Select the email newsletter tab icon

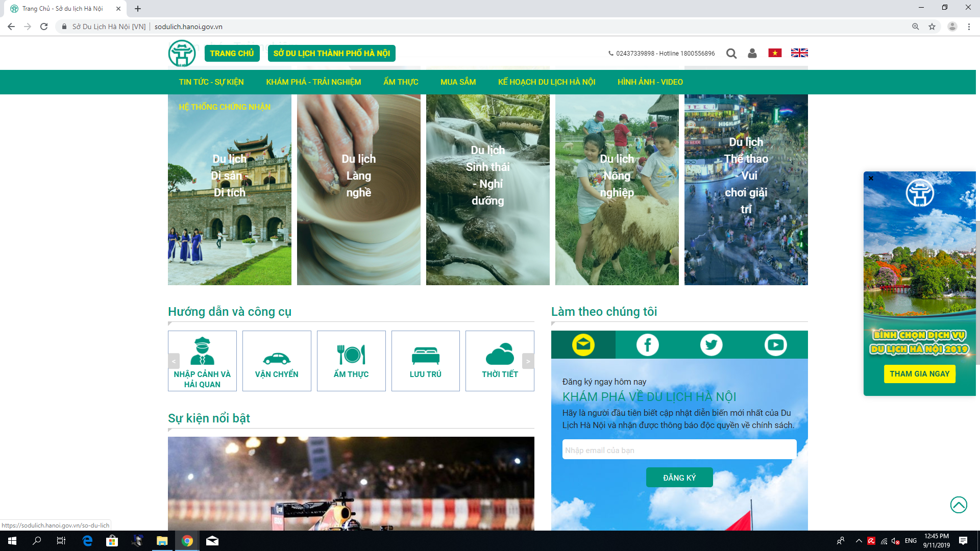[583, 345]
